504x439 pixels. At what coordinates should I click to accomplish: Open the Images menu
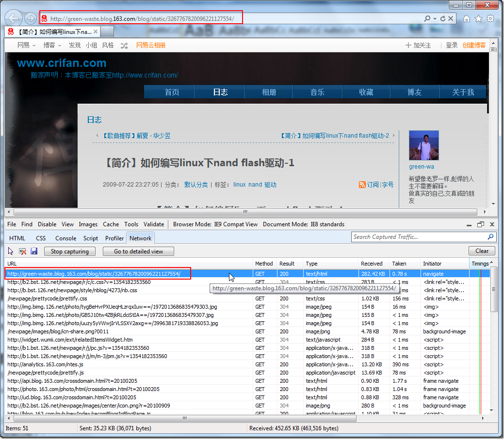[88, 224]
